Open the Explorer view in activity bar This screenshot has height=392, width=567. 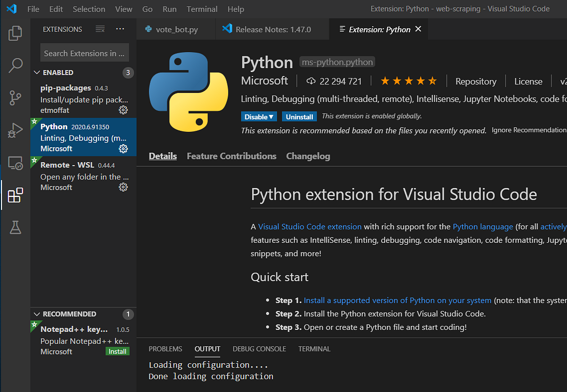point(15,34)
